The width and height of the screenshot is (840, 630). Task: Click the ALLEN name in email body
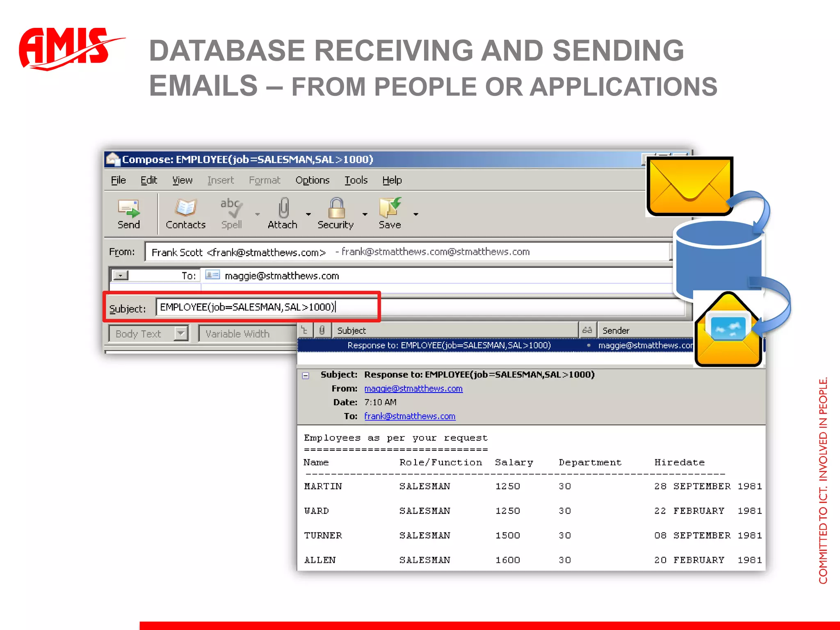click(320, 560)
